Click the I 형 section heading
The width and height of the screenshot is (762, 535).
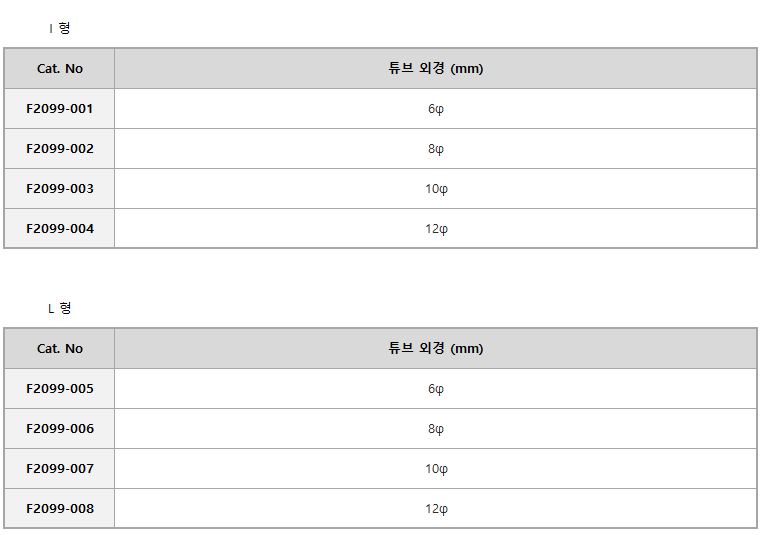[x=60, y=28]
